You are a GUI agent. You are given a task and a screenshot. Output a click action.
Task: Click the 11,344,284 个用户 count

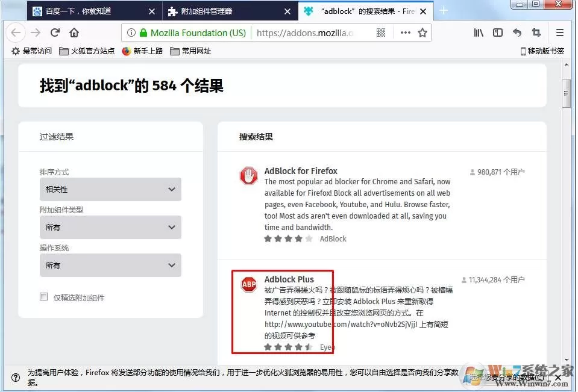point(493,280)
